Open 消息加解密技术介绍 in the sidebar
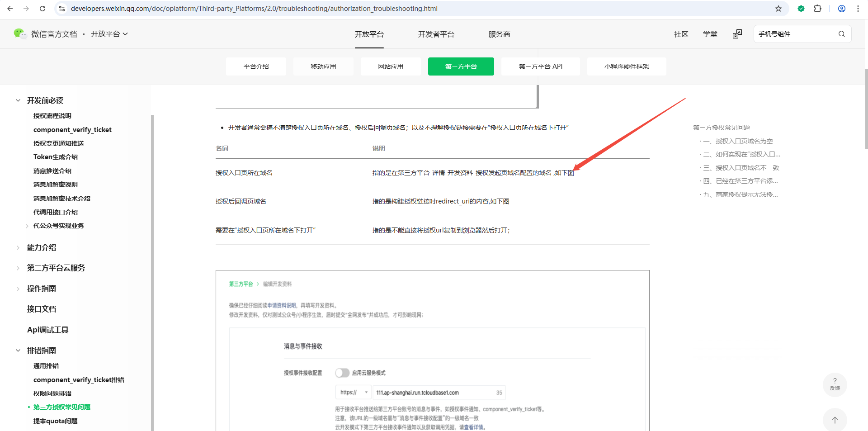868x431 pixels. point(62,199)
